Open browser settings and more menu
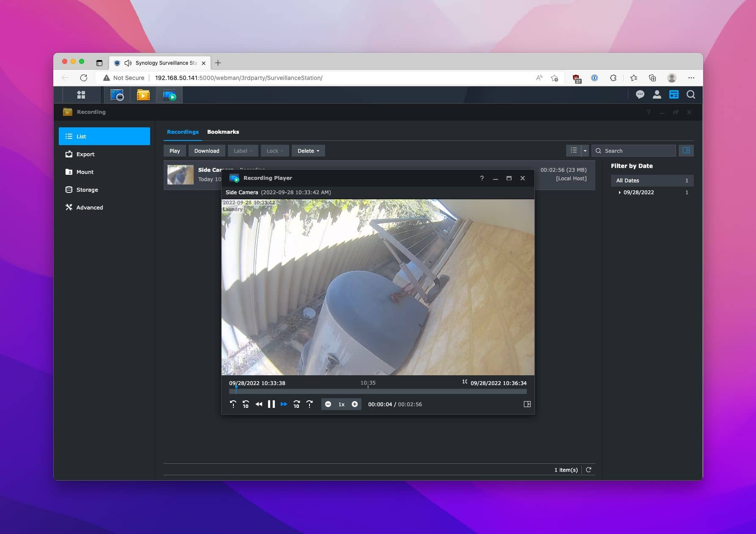Image resolution: width=756 pixels, height=534 pixels. pyautogui.click(x=691, y=78)
